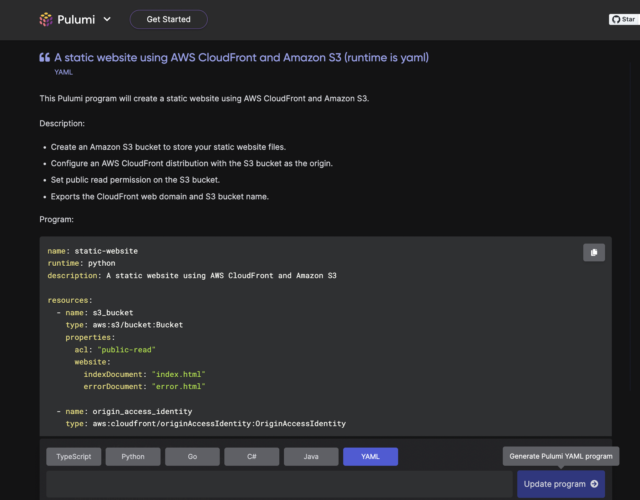Open the static website title link

tap(242, 58)
